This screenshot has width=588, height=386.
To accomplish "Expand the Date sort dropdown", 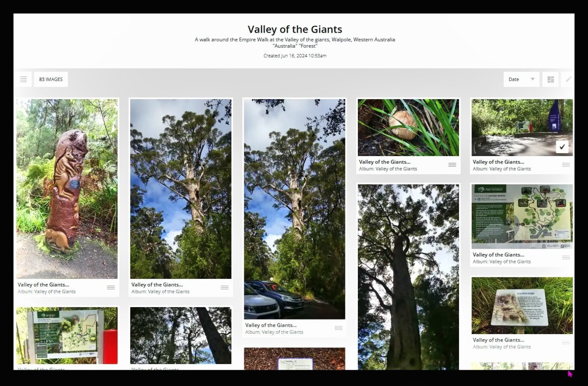I will [522, 79].
